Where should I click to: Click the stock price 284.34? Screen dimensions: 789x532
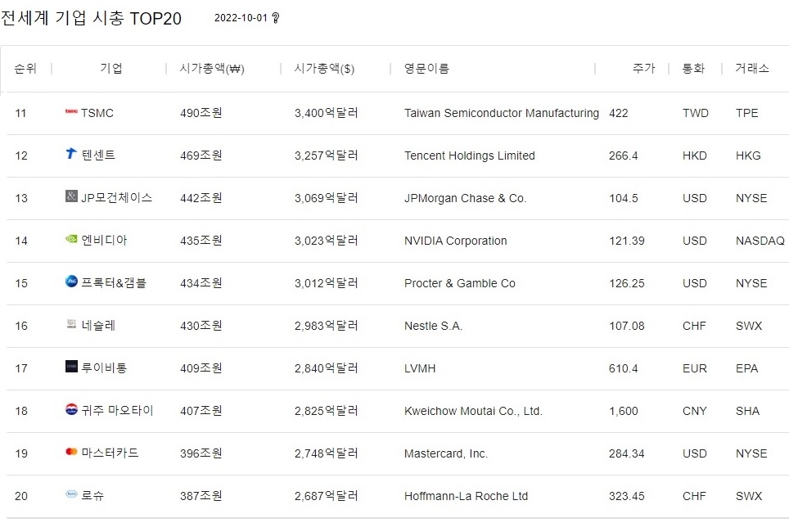(x=626, y=453)
